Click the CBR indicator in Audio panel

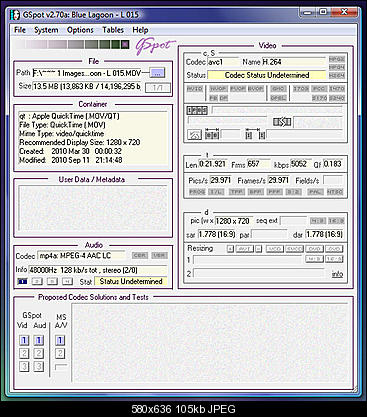pyautogui.click(x=140, y=256)
